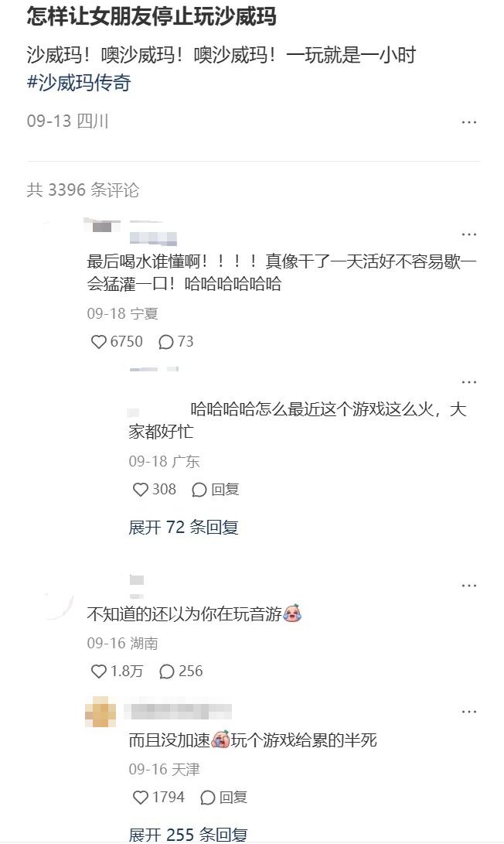
Task: Click the blurred username above the 没加速 reply
Action: coord(178,712)
